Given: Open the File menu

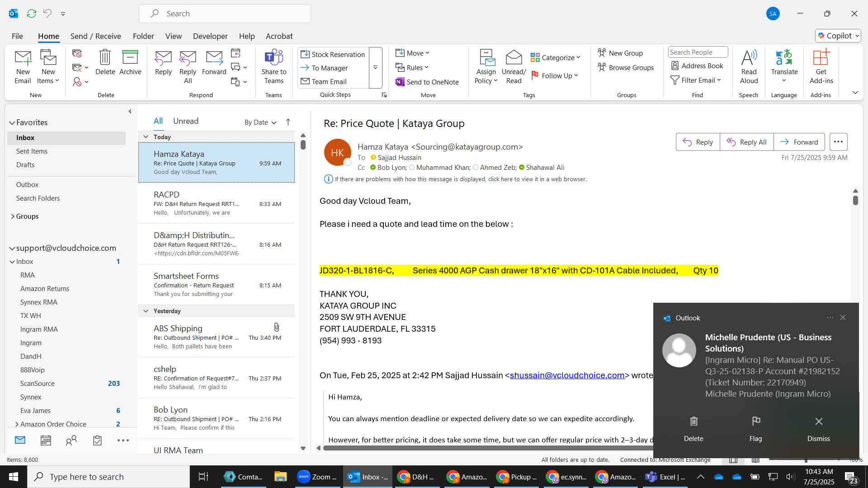Looking at the screenshot, I should (17, 36).
